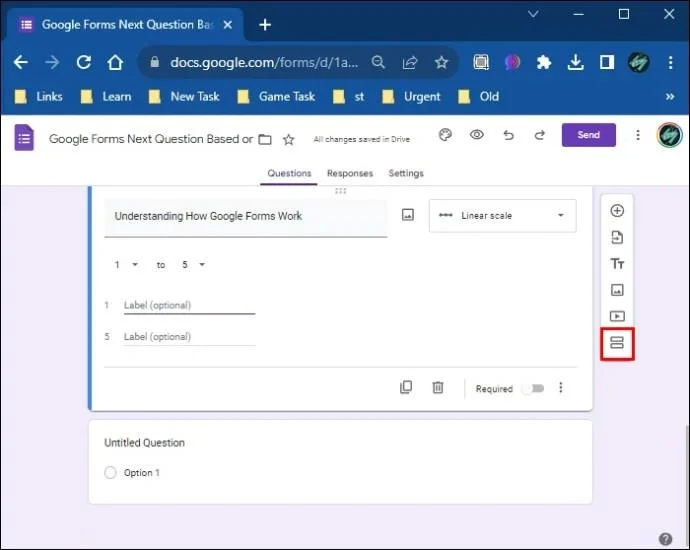
Task: Open the tab search dropdown arrow
Action: click(x=533, y=15)
